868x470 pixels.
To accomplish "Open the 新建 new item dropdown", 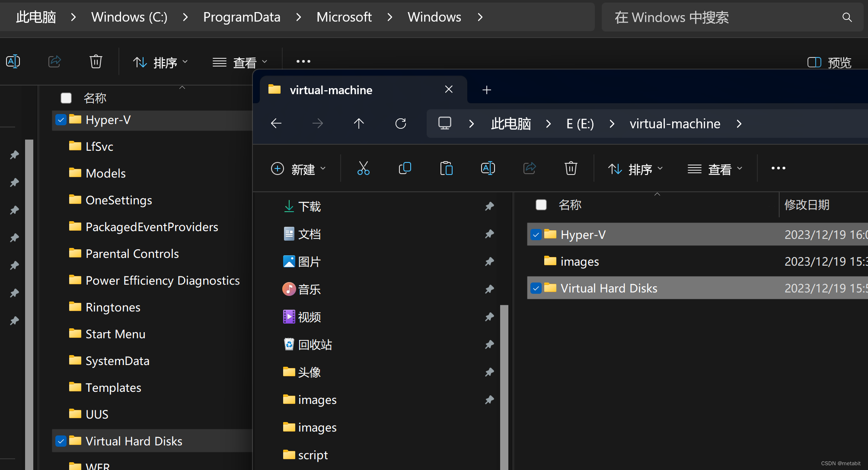I will 298,169.
